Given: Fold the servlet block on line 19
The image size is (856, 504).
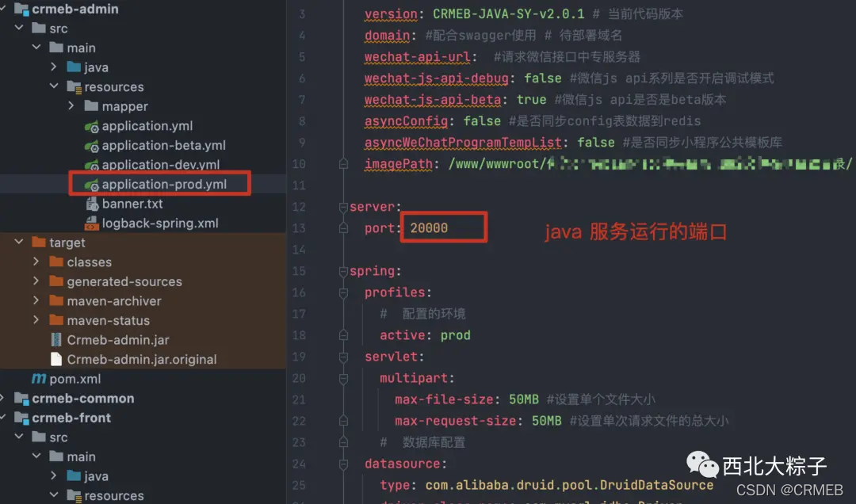Looking at the screenshot, I should click(x=343, y=357).
